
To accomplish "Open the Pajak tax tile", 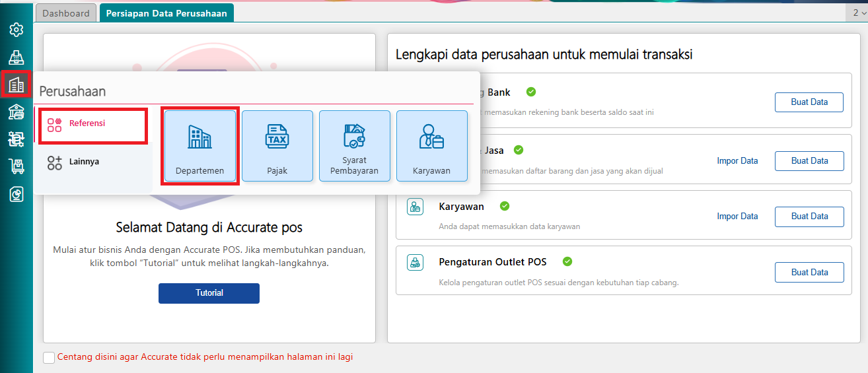I will [x=277, y=147].
